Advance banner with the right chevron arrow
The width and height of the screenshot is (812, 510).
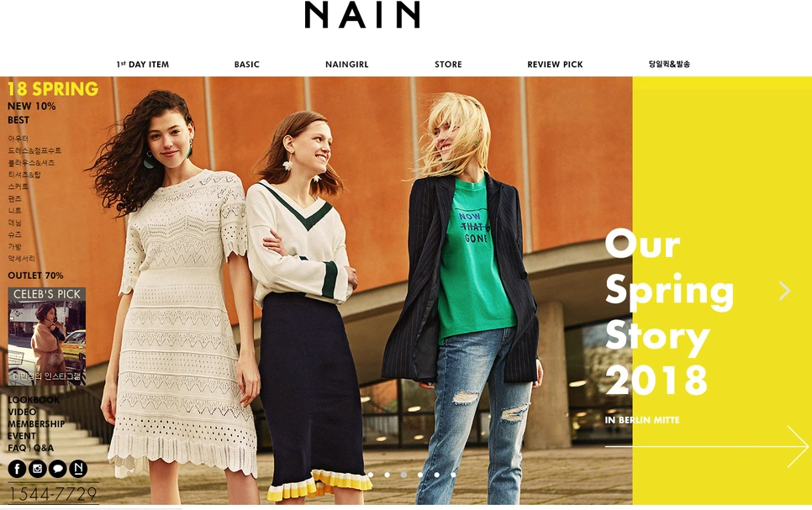tap(785, 291)
